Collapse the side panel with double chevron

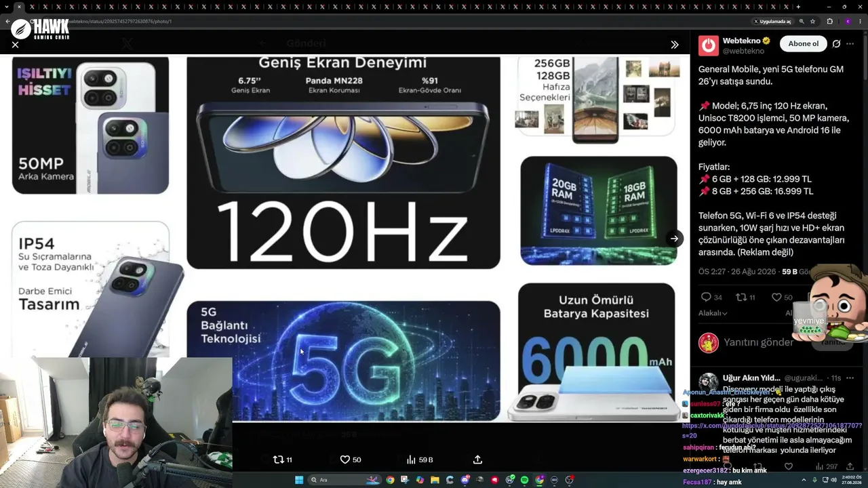(x=675, y=45)
